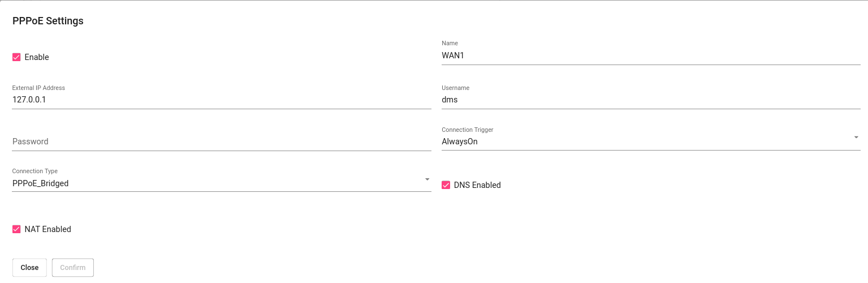
Task: Click into the Password field
Action: coord(221,141)
